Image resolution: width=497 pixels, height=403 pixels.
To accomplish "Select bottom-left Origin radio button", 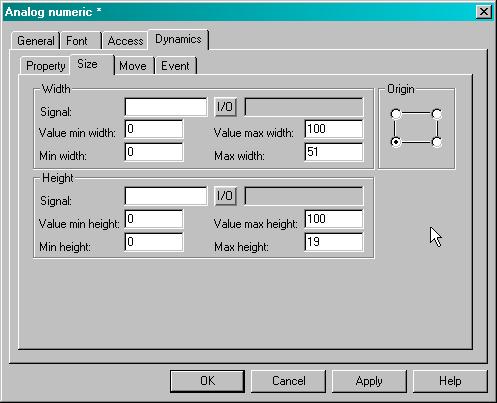I will pyautogui.click(x=396, y=142).
